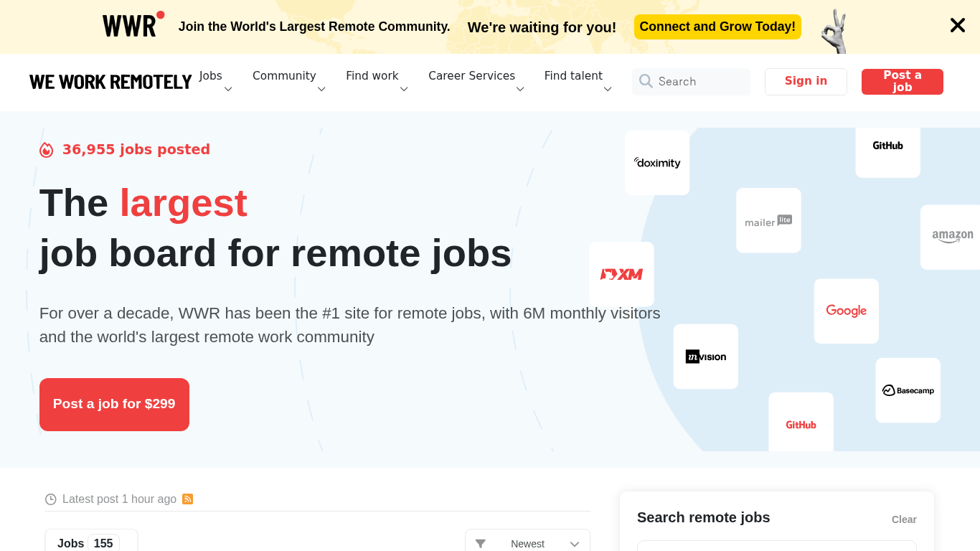Click the XM company logo tile
This screenshot has width=980, height=551.
[x=621, y=274]
